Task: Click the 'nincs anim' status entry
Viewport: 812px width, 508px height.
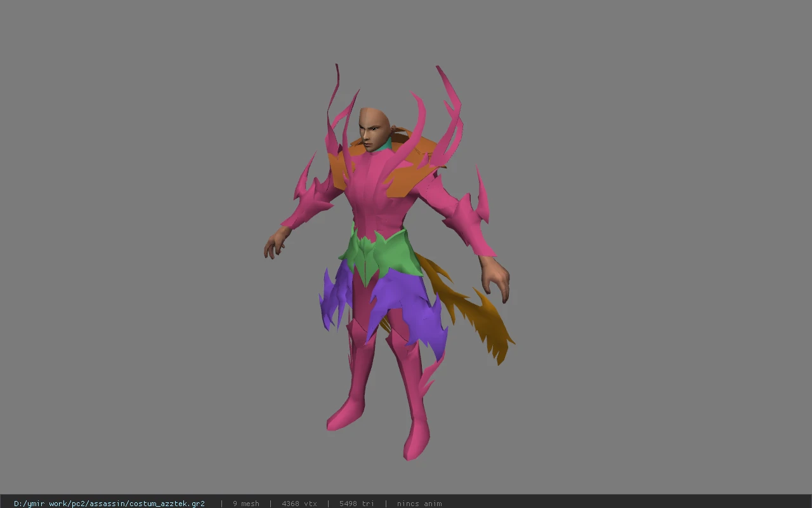Action: click(x=419, y=504)
